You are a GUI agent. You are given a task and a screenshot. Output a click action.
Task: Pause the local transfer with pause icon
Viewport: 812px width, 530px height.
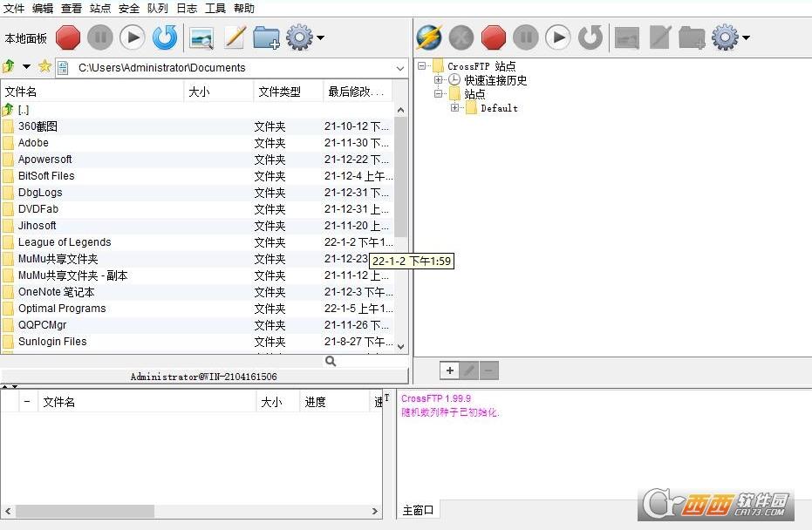[x=100, y=37]
